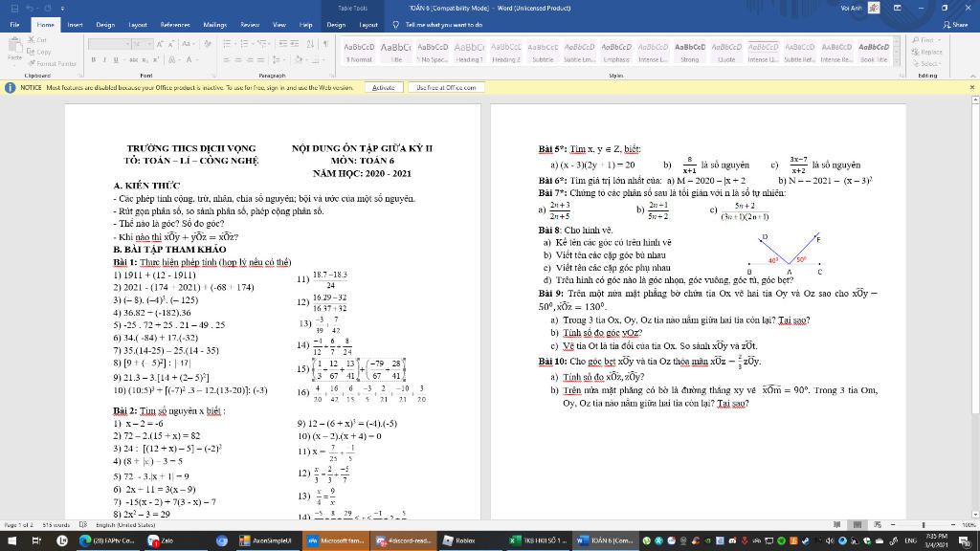Viewport: 980px width, 551px height.
Task: Click the Bullets list icon
Action: point(229,44)
